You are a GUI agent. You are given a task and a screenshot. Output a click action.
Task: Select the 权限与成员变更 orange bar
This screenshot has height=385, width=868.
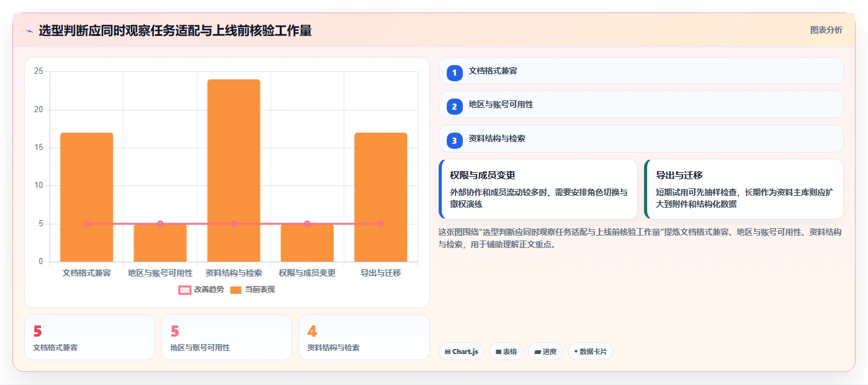[x=307, y=242]
